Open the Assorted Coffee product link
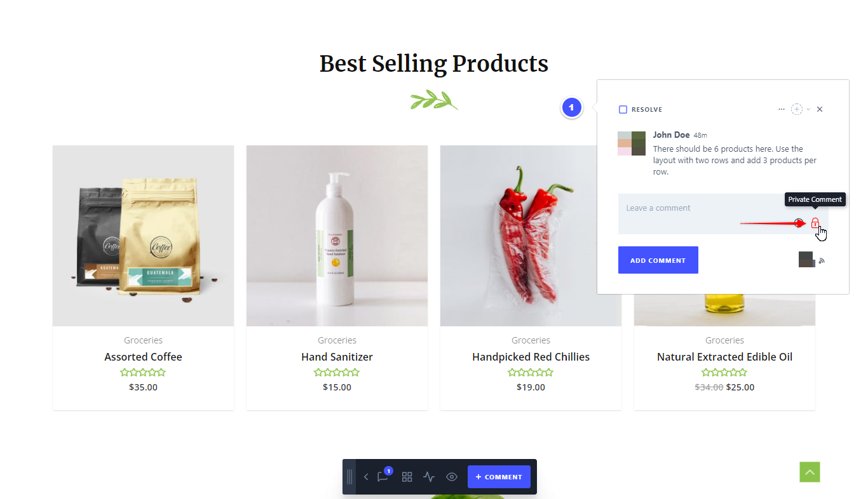The width and height of the screenshot is (868, 499). [143, 357]
